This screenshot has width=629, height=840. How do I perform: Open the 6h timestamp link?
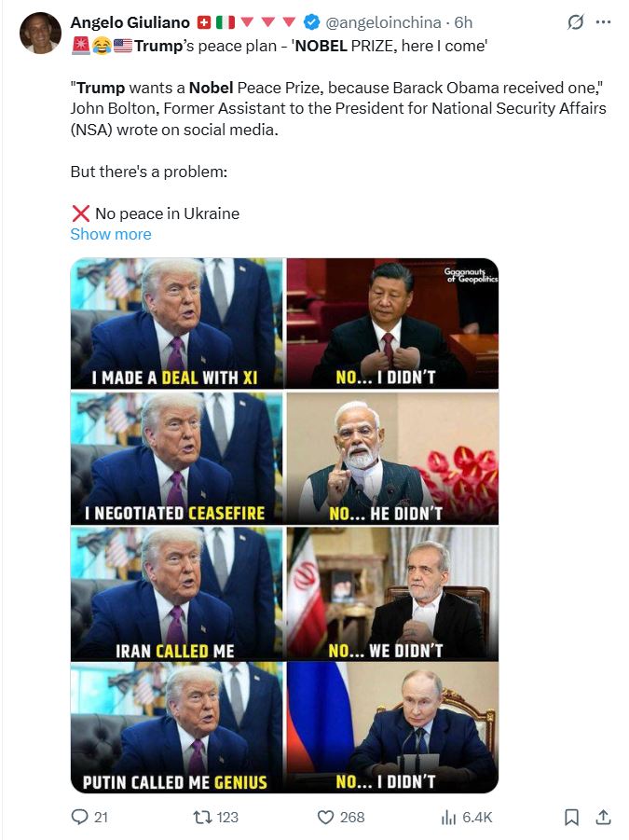pos(463,22)
